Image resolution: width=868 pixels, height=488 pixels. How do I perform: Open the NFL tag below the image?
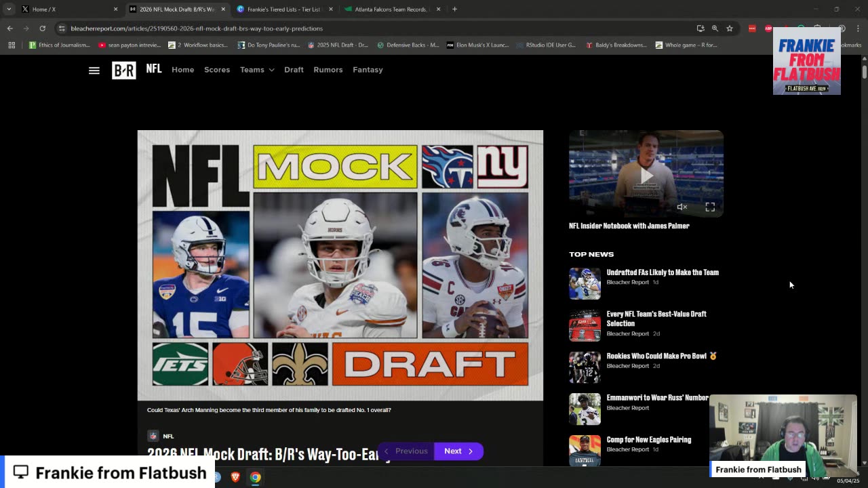(161, 436)
